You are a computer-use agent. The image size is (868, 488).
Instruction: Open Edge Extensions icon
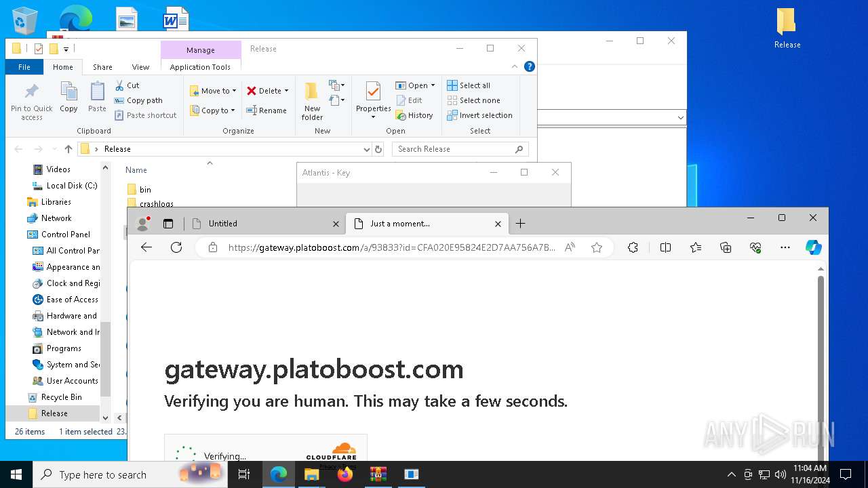pos(633,248)
